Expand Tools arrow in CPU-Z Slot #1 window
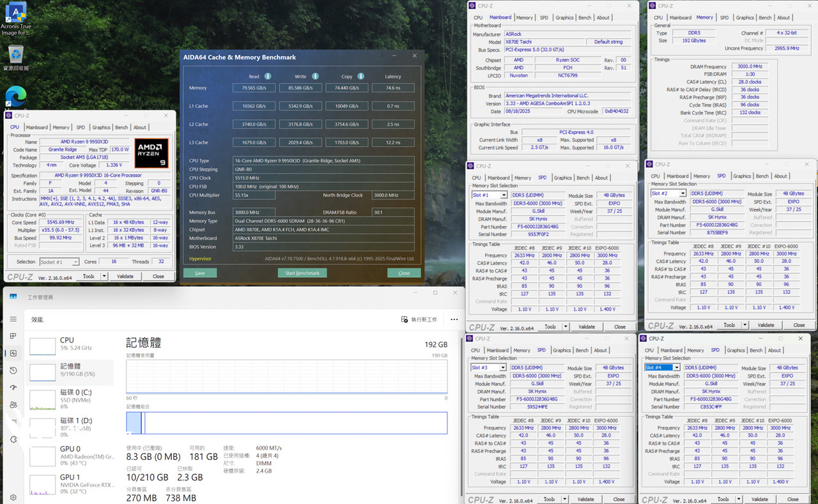The width and height of the screenshot is (818, 504). click(x=566, y=326)
